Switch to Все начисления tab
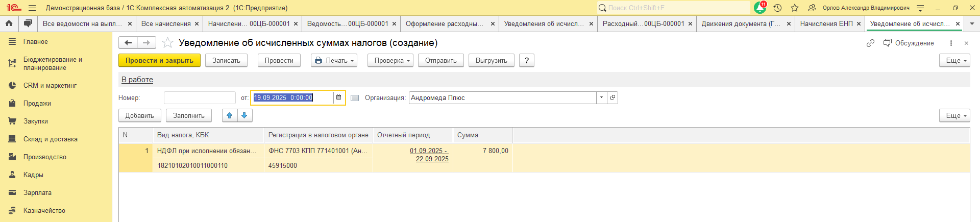This screenshot has width=980, height=222. point(166,23)
